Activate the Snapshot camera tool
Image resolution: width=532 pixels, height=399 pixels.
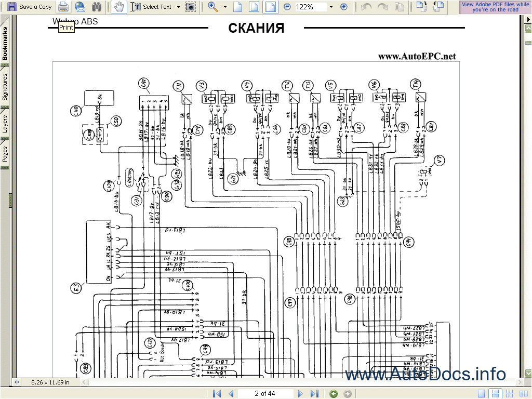pyautogui.click(x=191, y=7)
